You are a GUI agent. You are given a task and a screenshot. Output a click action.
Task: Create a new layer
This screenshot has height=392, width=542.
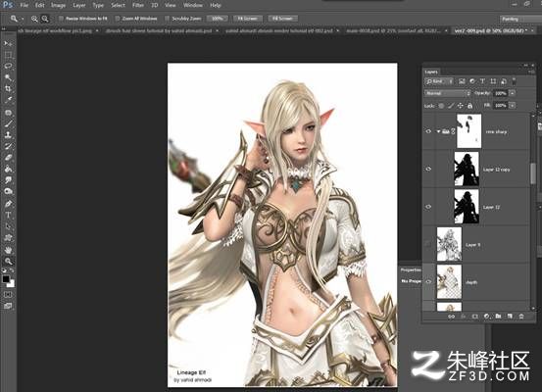510,317
